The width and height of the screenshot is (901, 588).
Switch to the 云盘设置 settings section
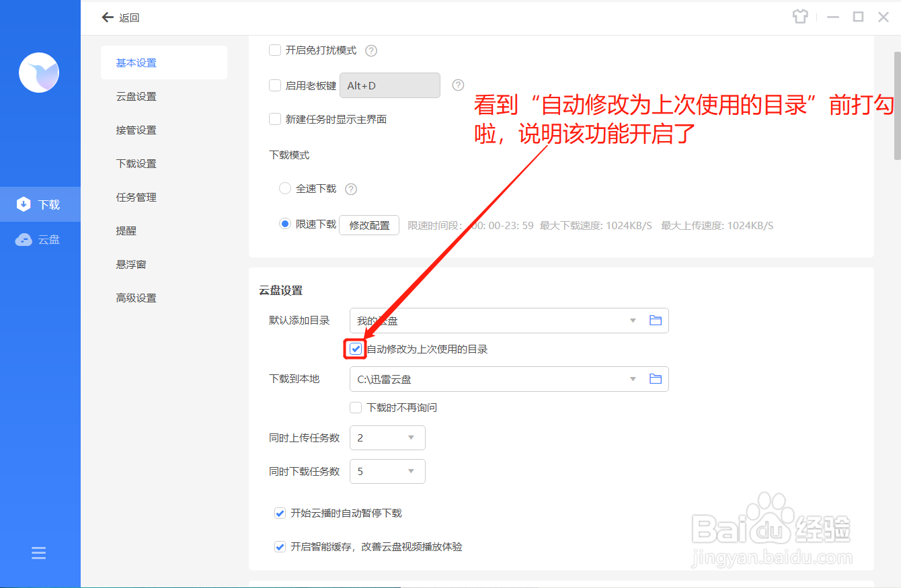136,96
